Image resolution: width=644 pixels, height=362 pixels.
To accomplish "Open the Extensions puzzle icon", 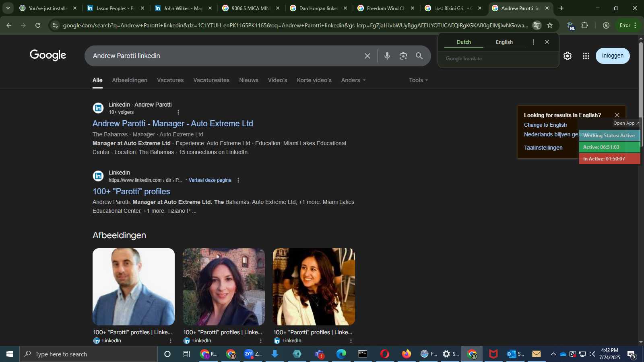I will [585, 25].
